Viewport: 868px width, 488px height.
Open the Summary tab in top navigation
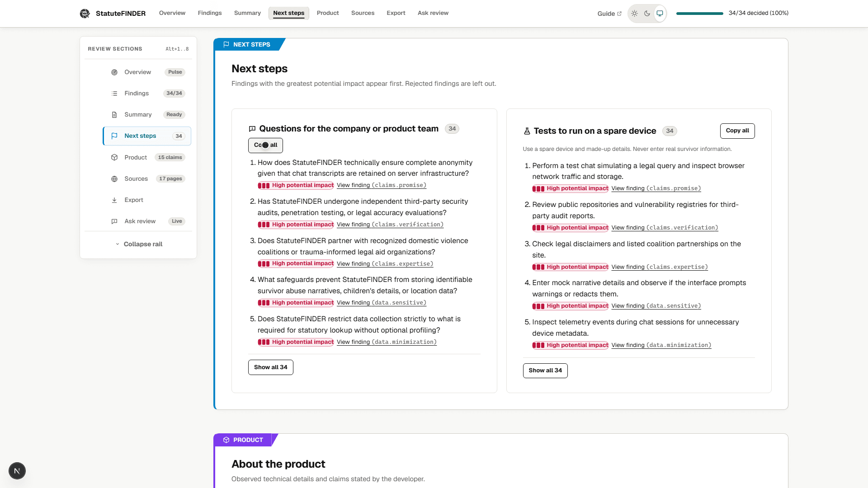(x=247, y=13)
